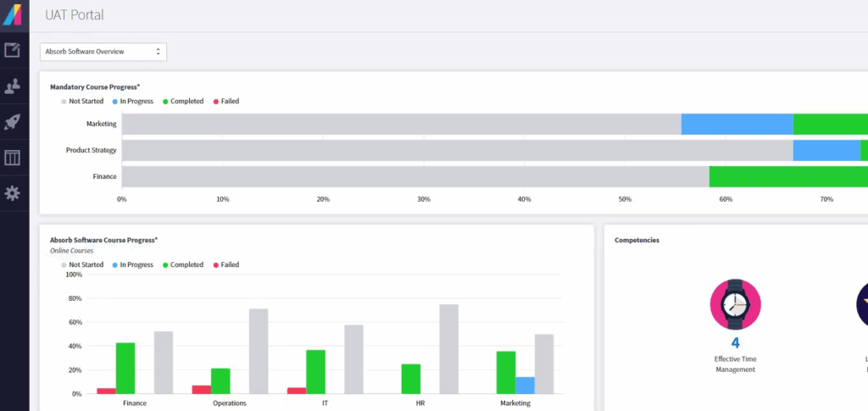Click the Mandatory Course Progress heading

(95, 86)
